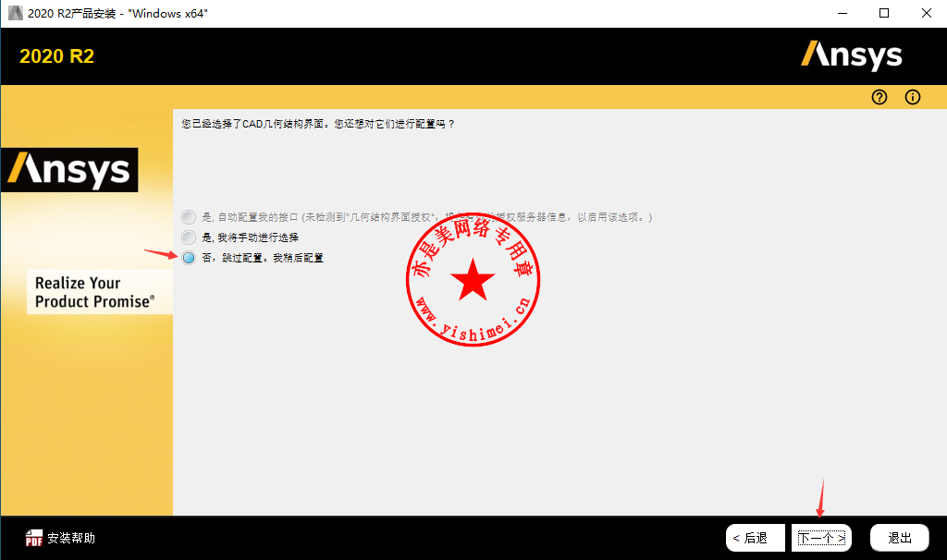Open the help question mark icon
Screen dimensions: 947x560
tap(879, 97)
